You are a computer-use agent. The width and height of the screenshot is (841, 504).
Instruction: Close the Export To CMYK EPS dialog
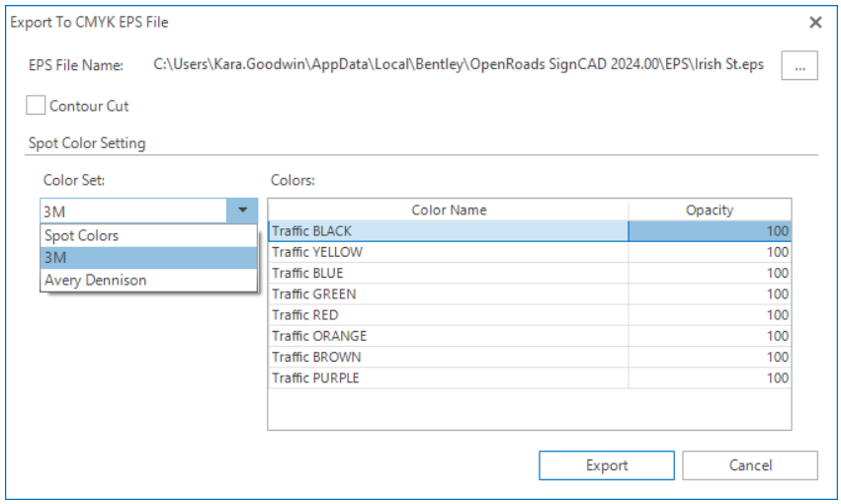pos(815,22)
